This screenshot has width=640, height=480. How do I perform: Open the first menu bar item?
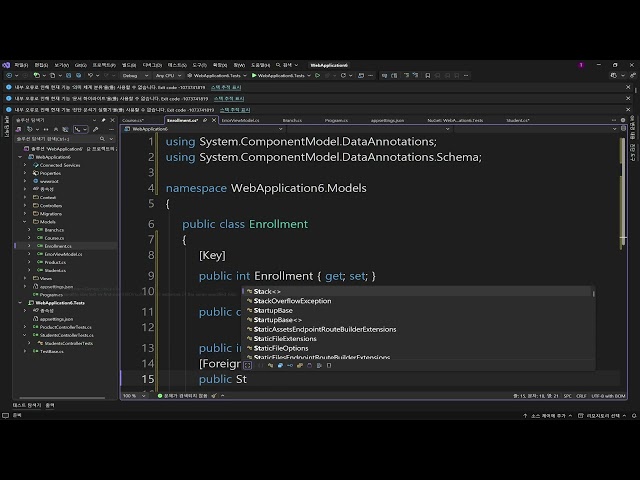click(21, 65)
